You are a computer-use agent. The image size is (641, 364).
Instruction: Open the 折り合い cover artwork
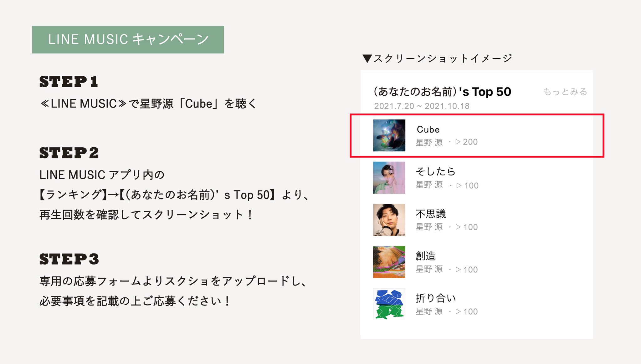pyautogui.click(x=389, y=304)
